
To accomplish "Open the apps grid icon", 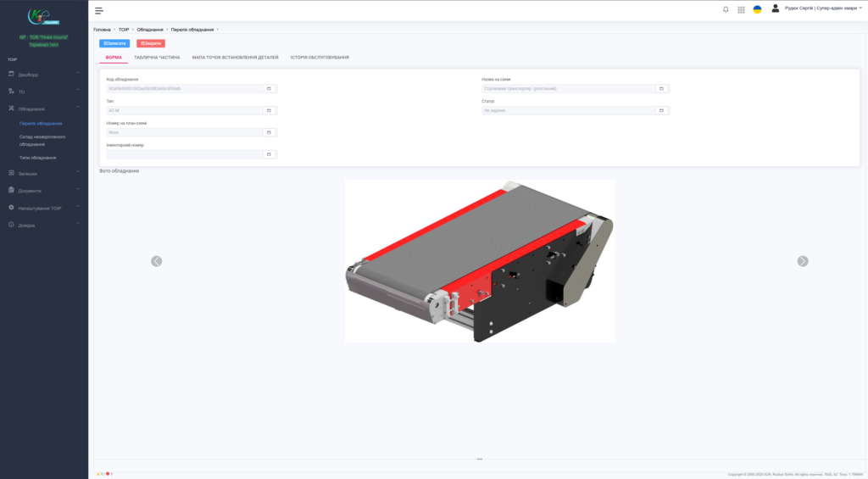I will click(x=741, y=9).
